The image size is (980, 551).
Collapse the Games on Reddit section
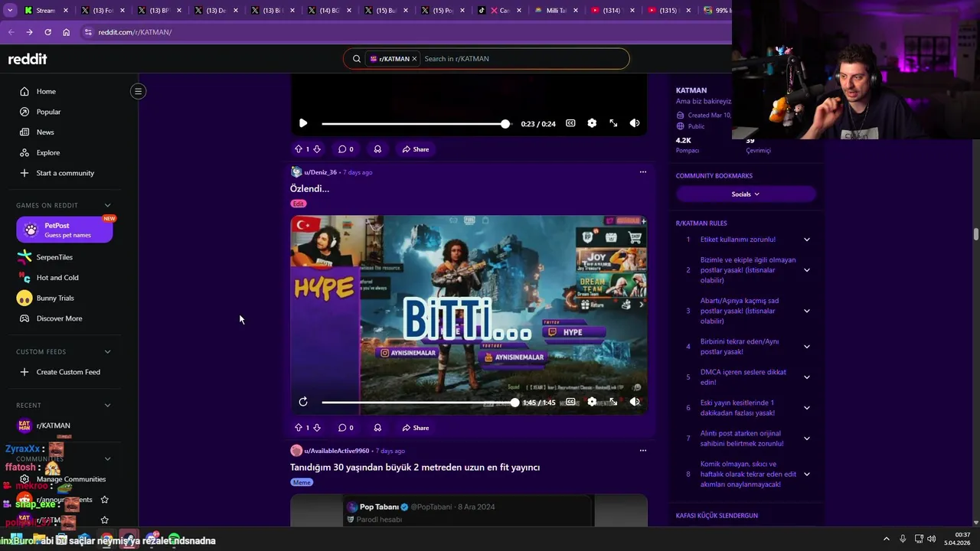(107, 205)
